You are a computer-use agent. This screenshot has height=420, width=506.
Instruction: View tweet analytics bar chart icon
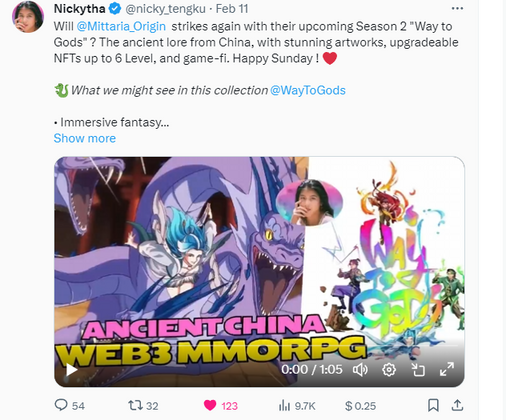point(284,406)
